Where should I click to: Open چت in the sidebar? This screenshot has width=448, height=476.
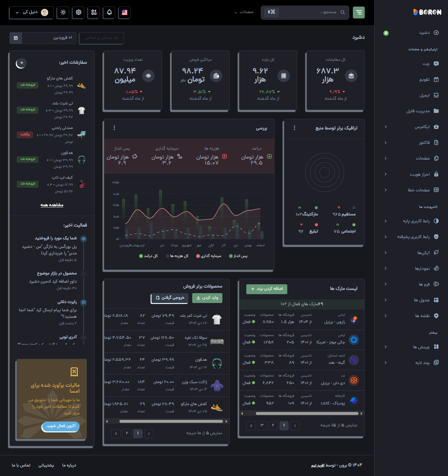tap(431, 64)
